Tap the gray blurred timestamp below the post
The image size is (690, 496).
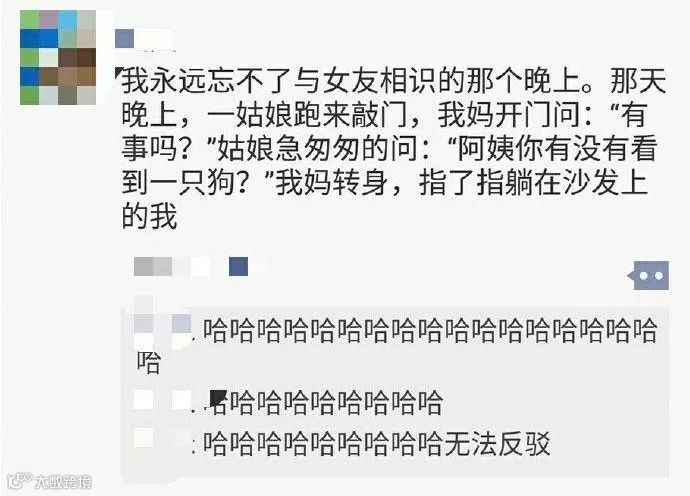pos(153,267)
